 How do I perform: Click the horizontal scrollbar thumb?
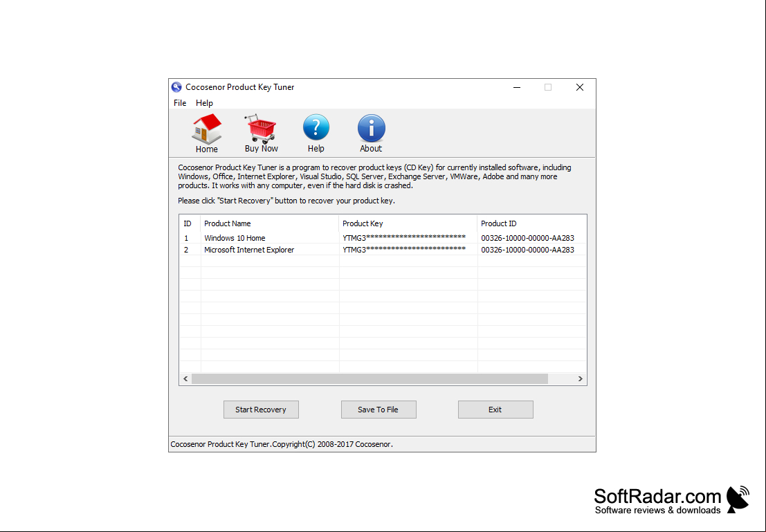[370, 378]
